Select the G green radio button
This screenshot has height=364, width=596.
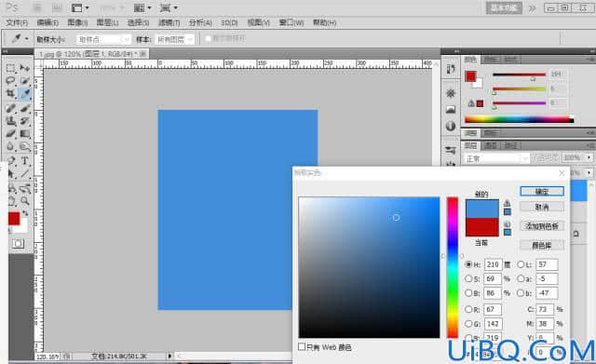(x=468, y=324)
